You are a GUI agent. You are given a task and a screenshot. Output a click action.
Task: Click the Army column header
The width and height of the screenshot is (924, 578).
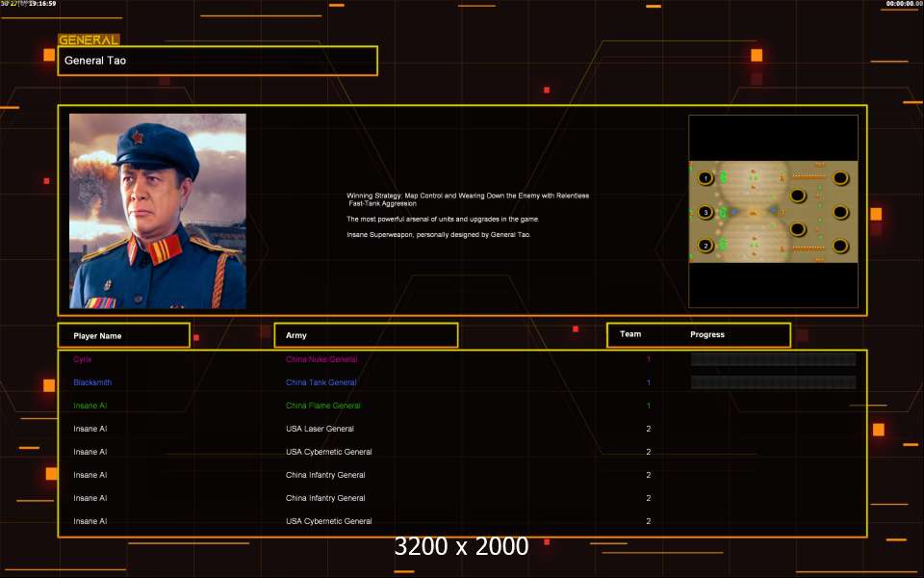[x=366, y=335]
